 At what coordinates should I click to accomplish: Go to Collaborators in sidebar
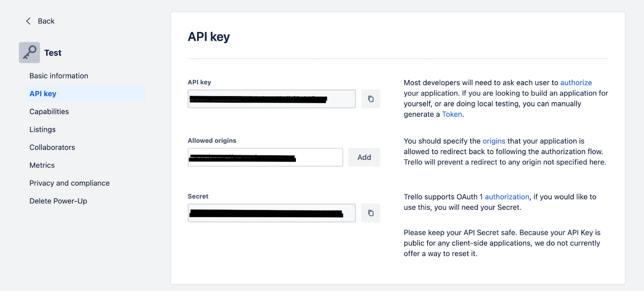pos(52,147)
